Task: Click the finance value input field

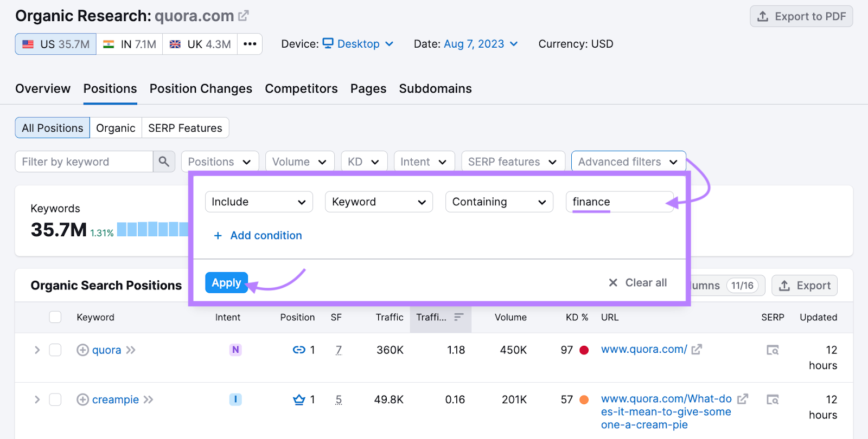Action: pyautogui.click(x=620, y=202)
